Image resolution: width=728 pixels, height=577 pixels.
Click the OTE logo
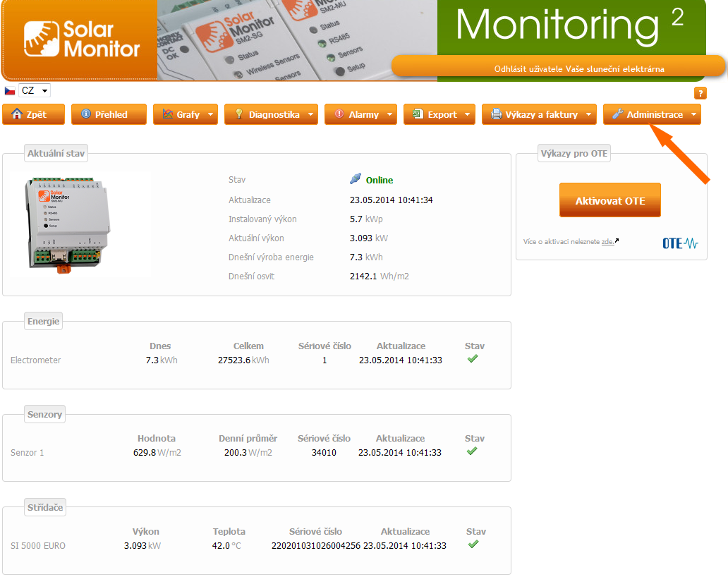coord(680,243)
